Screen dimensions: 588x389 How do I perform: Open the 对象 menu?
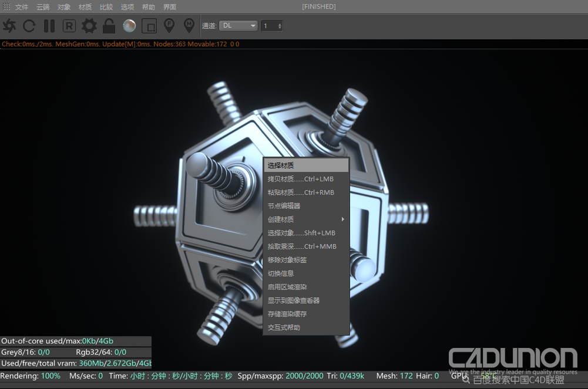(x=64, y=6)
